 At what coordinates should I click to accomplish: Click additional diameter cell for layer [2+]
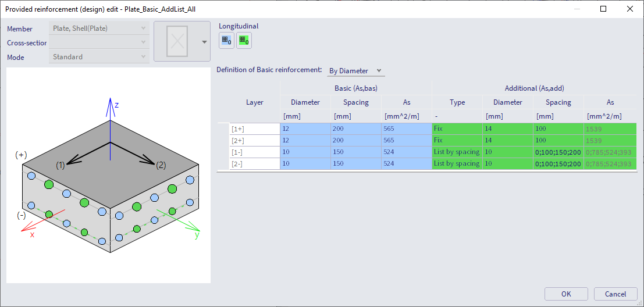tap(507, 140)
